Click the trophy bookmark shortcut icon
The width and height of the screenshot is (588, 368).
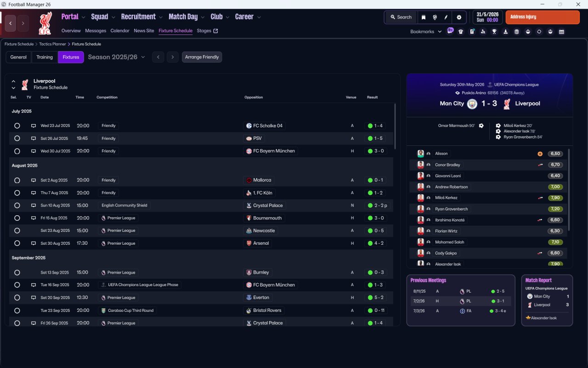tap(494, 32)
